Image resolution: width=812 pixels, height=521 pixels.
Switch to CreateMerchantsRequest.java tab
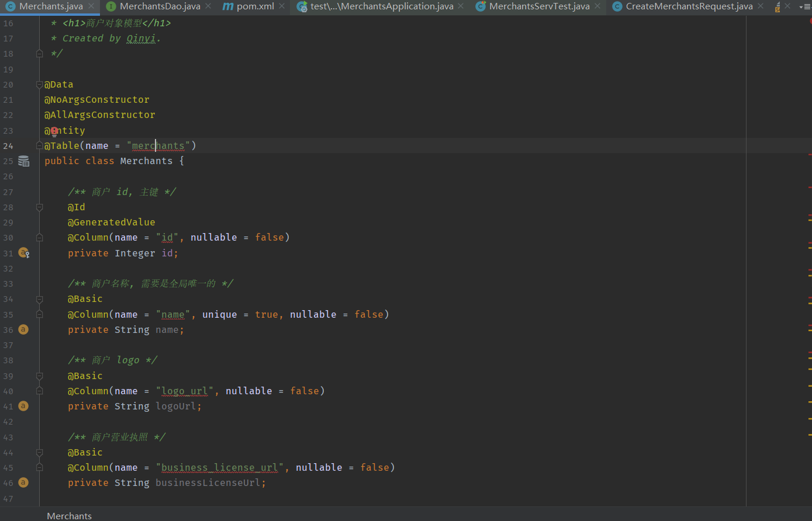point(689,6)
